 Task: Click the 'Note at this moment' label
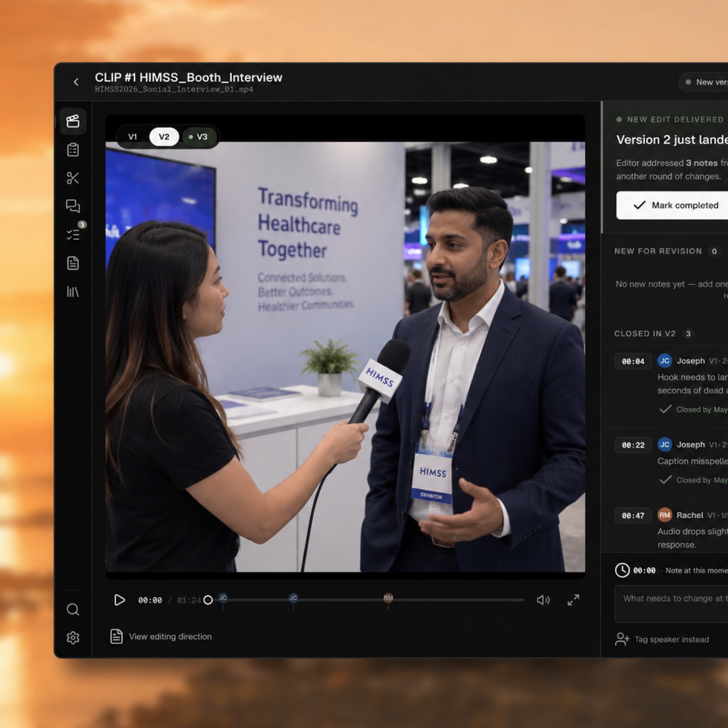coord(697,571)
